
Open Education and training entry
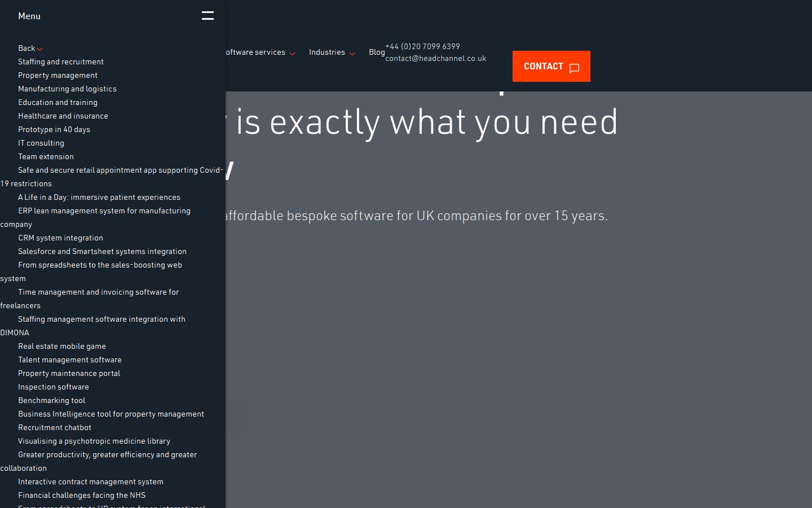pos(58,103)
